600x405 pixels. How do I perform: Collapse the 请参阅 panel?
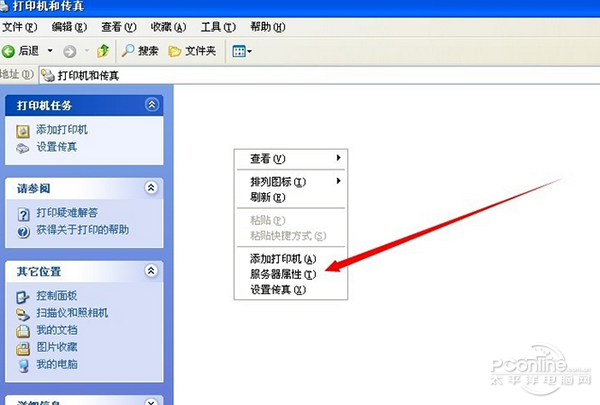click(x=151, y=188)
